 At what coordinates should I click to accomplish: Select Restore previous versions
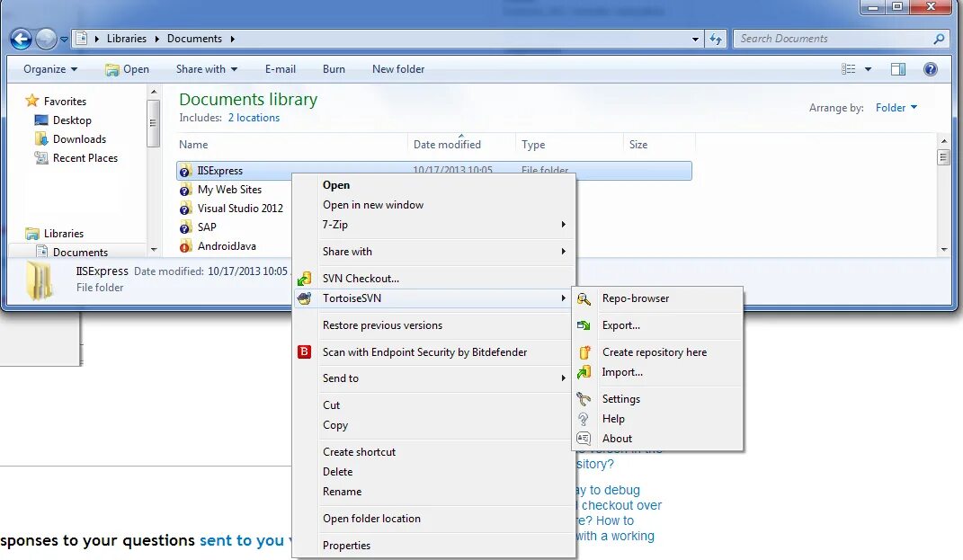click(433, 325)
